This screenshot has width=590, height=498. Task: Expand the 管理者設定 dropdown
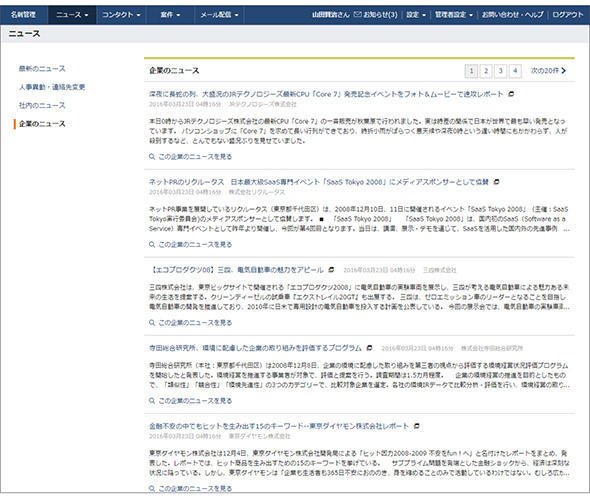(453, 15)
